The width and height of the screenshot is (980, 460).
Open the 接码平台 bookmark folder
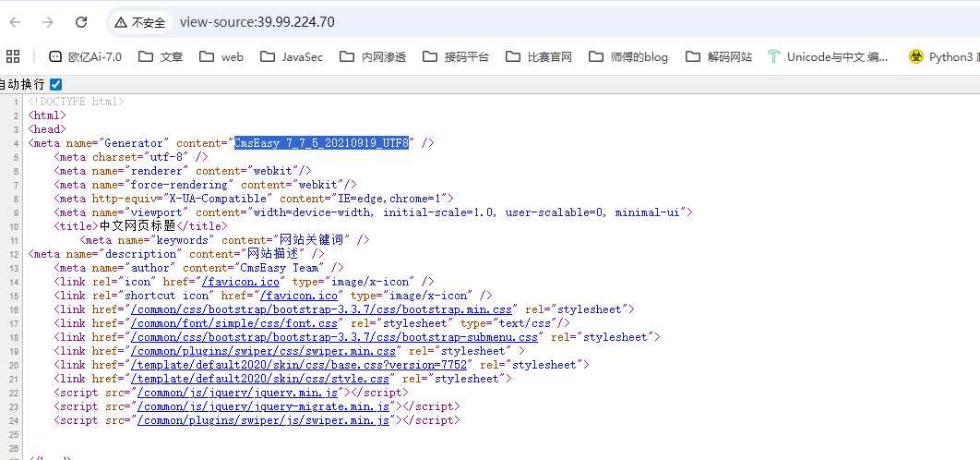[456, 56]
